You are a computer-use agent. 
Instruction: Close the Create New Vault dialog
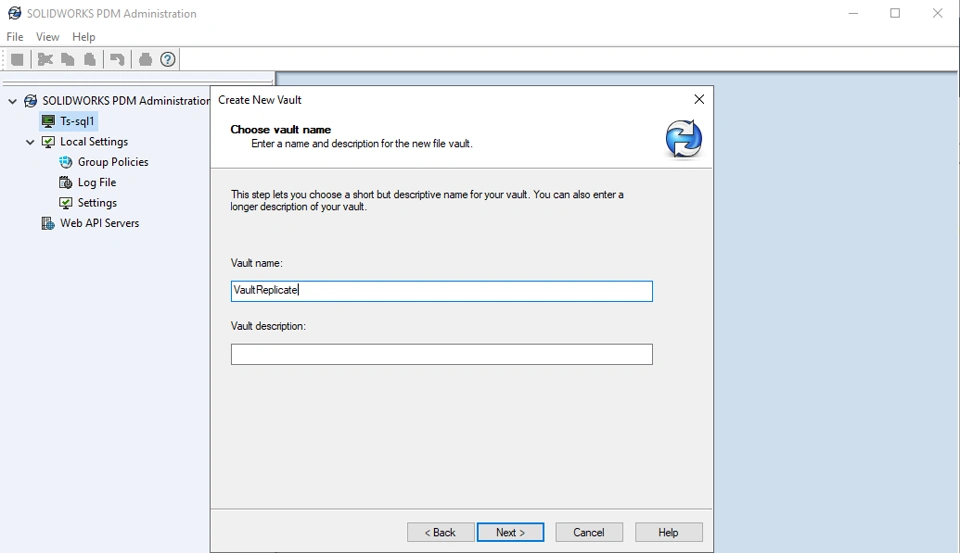(x=699, y=99)
